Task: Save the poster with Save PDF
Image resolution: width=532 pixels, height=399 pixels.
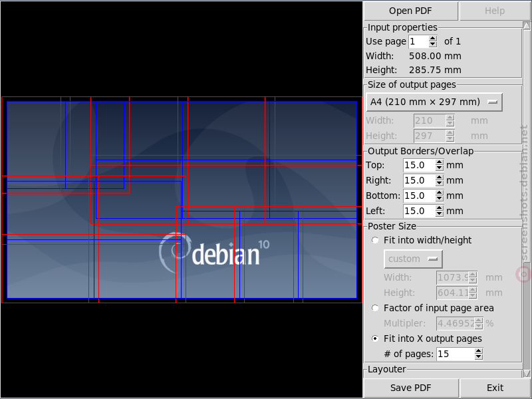Action: point(410,388)
